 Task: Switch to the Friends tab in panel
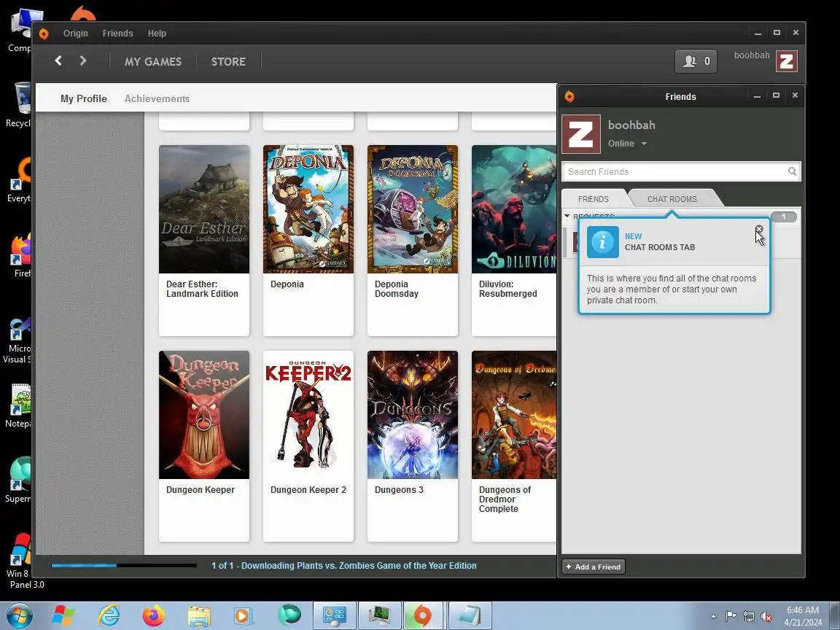click(593, 199)
